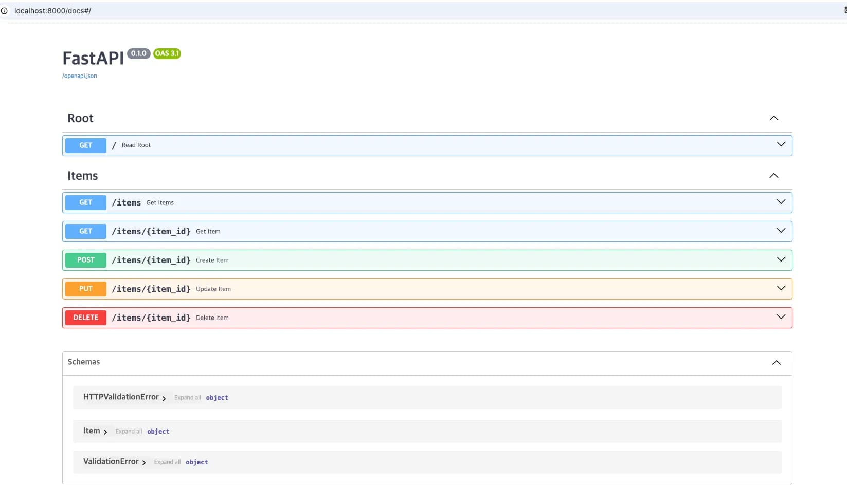Click the /items path of Get Items

(127, 203)
